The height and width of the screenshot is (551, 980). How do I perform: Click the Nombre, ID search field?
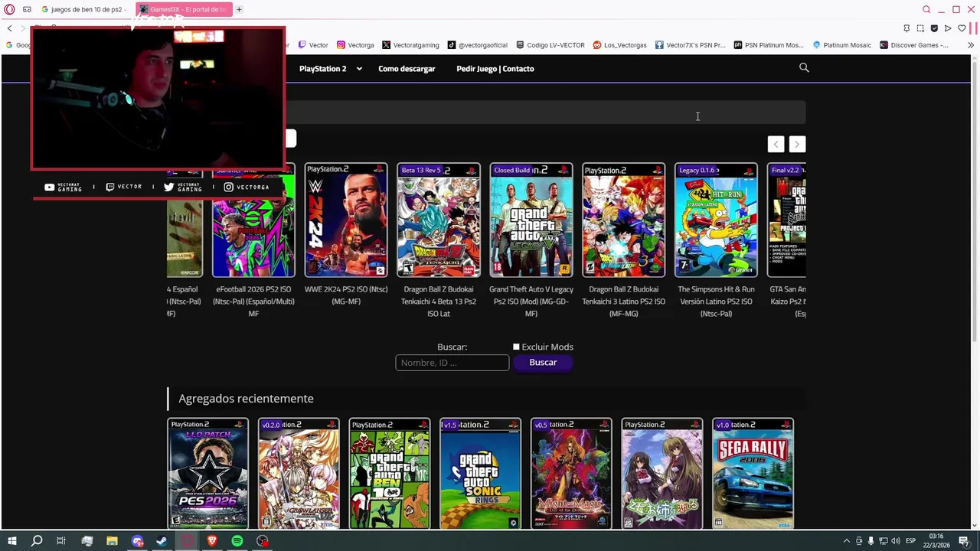click(452, 363)
